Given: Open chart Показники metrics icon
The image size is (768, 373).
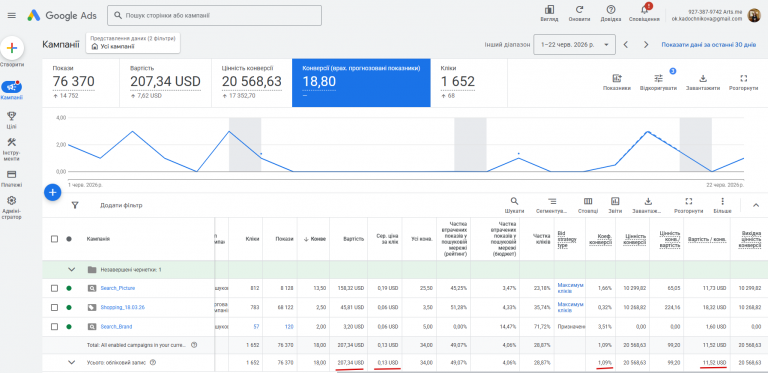Looking at the screenshot, I should point(617,82).
